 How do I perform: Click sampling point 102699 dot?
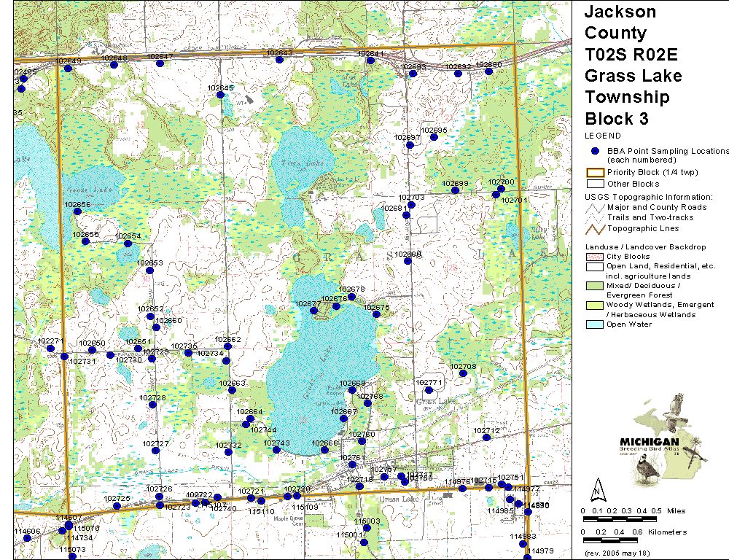click(x=455, y=190)
